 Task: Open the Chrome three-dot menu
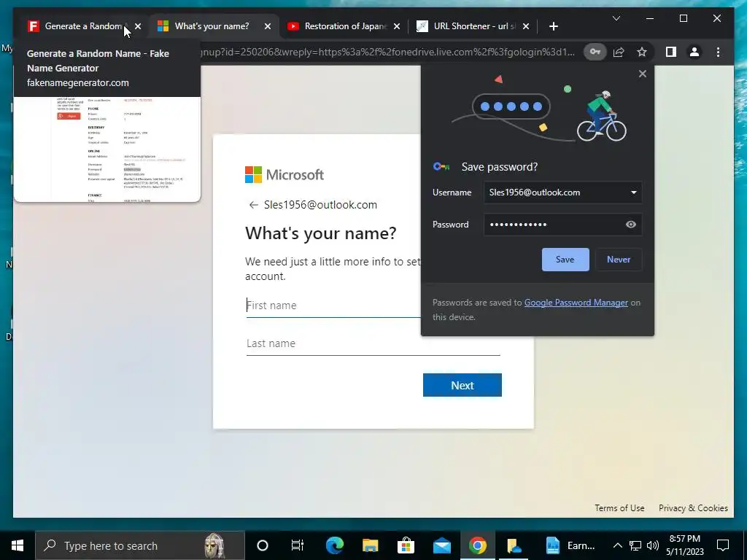click(x=718, y=52)
